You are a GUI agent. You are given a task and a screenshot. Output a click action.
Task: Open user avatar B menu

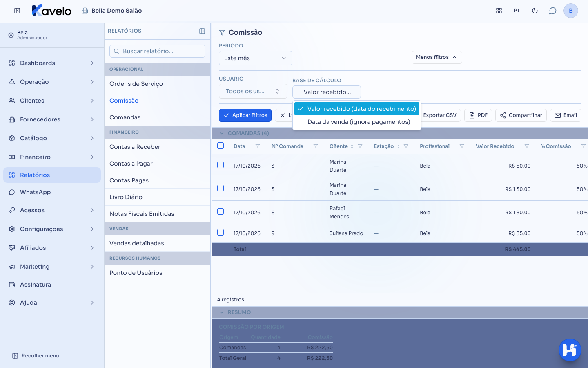point(571,11)
